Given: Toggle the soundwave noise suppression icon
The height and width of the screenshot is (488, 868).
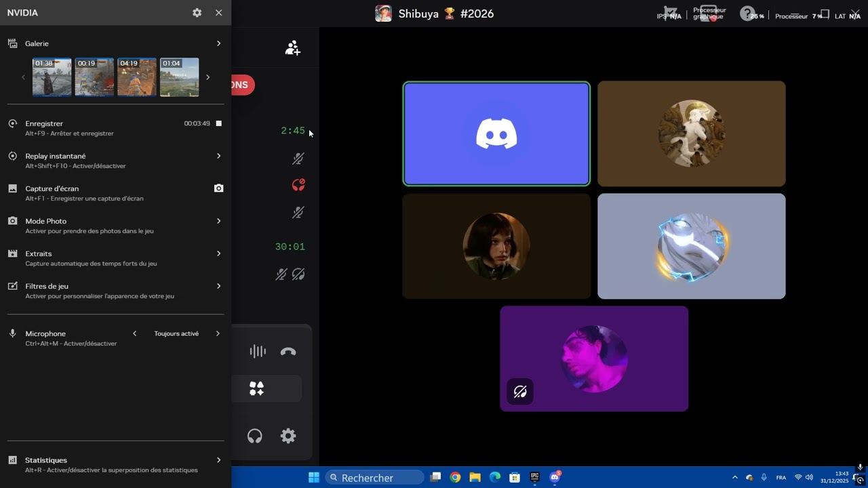Looking at the screenshot, I should [258, 351].
